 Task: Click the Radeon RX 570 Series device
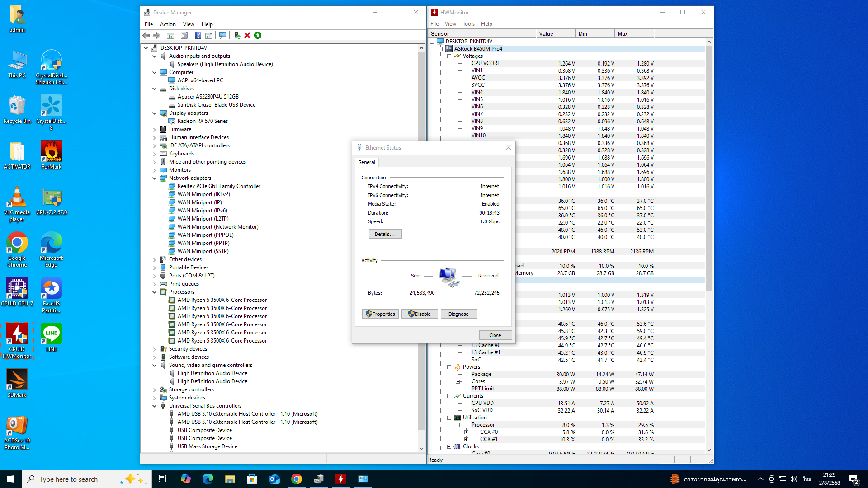202,121
